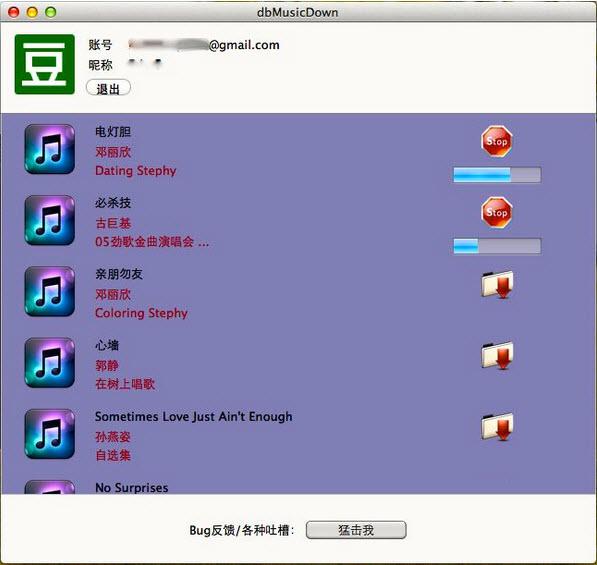597x565 pixels.
Task: Select the album name 自选集
Action: coord(113,455)
